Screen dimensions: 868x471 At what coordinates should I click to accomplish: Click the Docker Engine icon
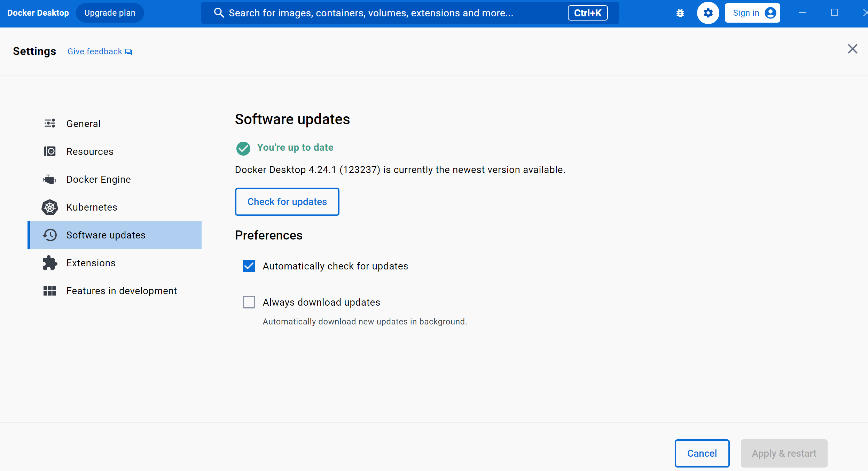tap(49, 179)
